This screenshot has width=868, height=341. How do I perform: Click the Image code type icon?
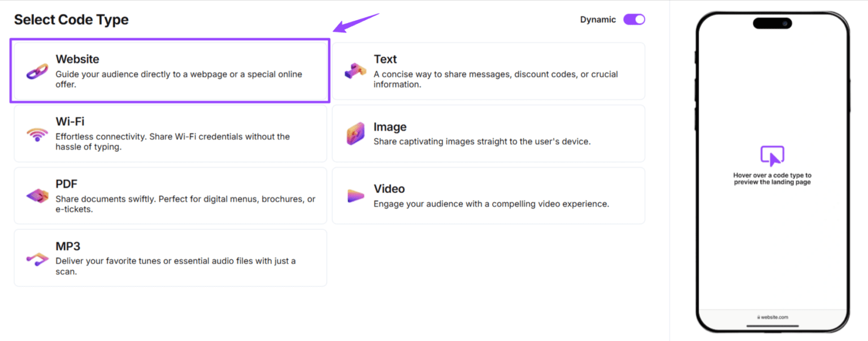coord(354,134)
